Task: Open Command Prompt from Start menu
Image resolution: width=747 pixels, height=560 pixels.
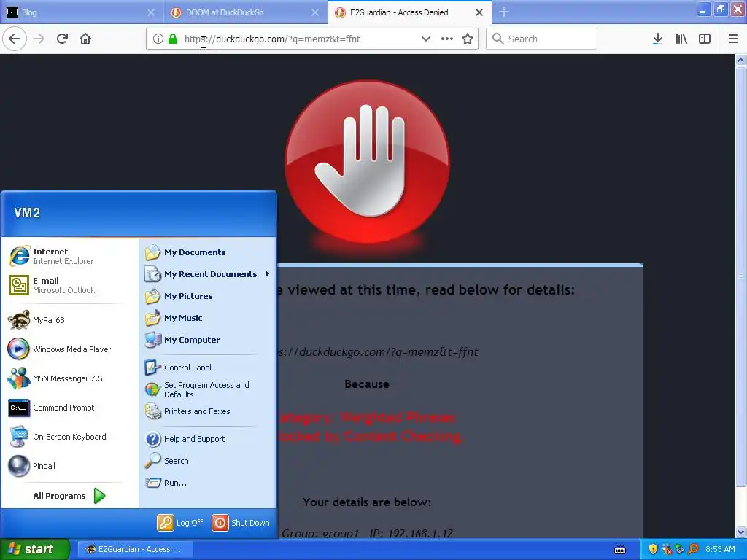Action: 69,408
